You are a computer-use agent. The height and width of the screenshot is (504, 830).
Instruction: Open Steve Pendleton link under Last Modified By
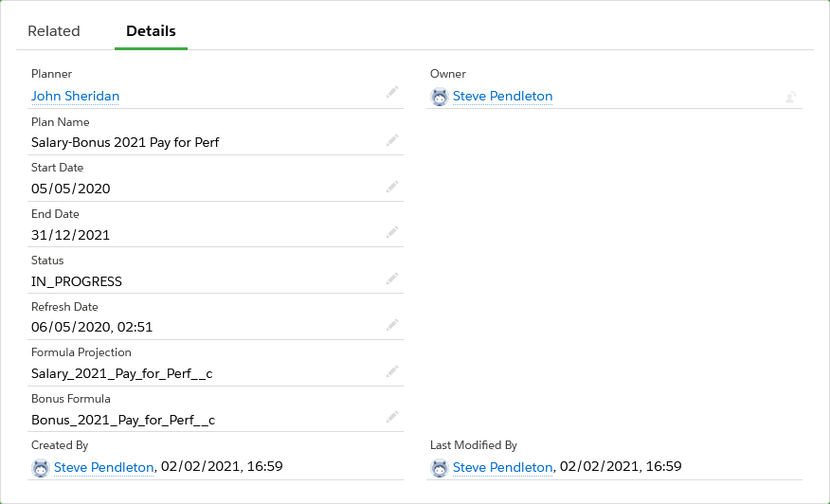(502, 466)
